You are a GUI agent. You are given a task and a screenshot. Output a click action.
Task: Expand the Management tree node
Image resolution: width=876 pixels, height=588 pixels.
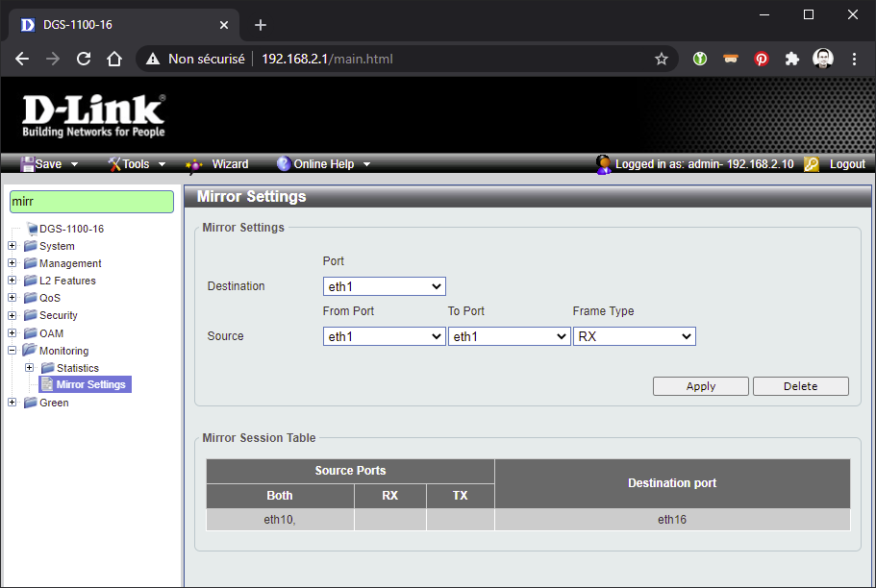coord(12,263)
